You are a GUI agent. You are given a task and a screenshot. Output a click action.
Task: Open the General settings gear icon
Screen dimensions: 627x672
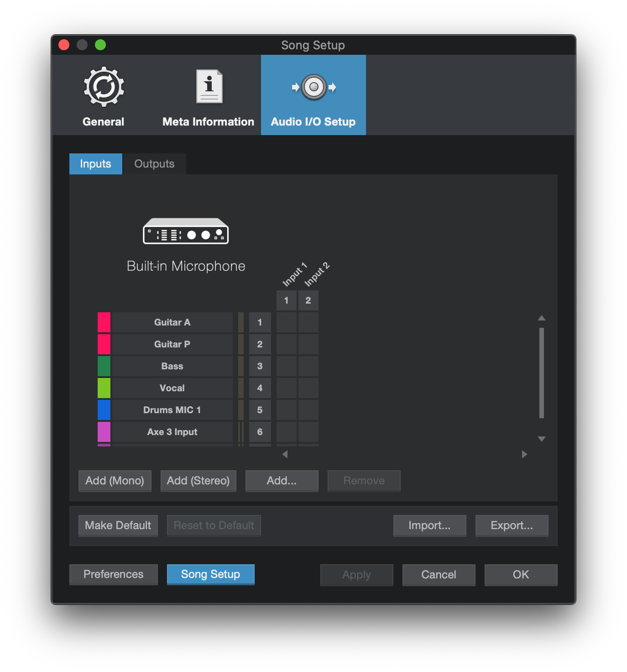click(104, 87)
